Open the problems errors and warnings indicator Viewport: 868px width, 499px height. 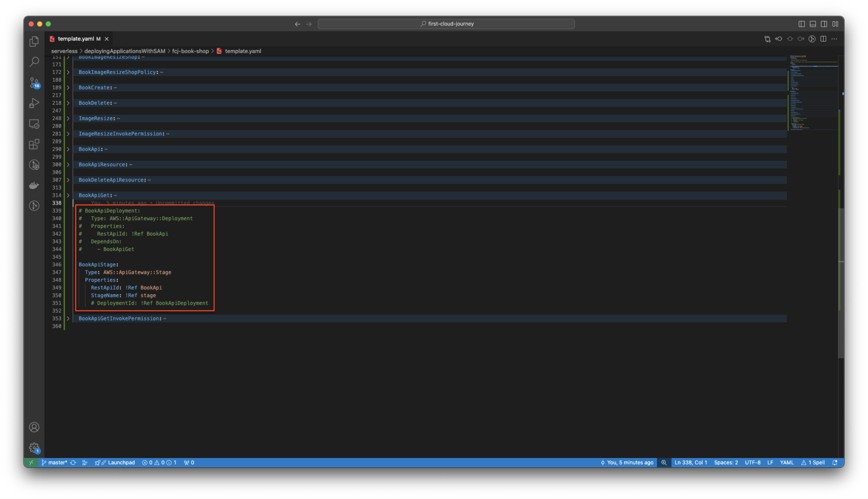pos(159,463)
